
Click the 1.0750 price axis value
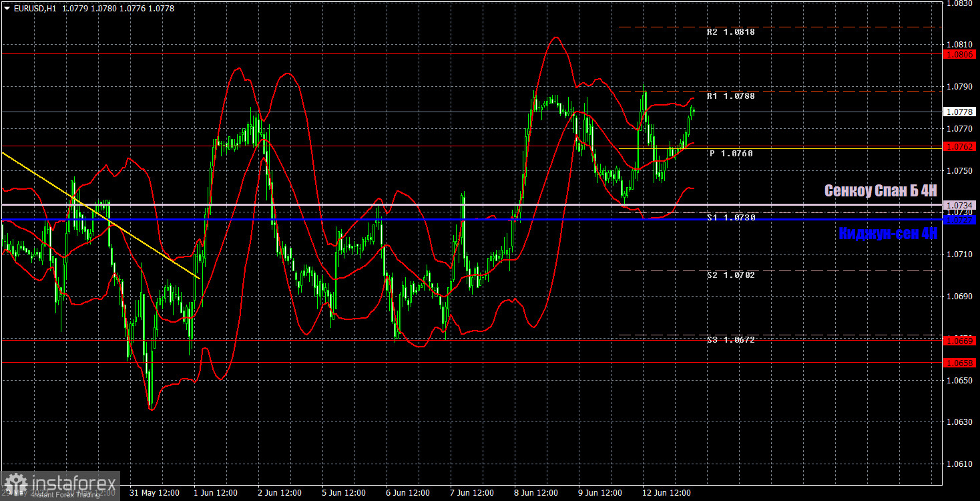click(x=960, y=170)
